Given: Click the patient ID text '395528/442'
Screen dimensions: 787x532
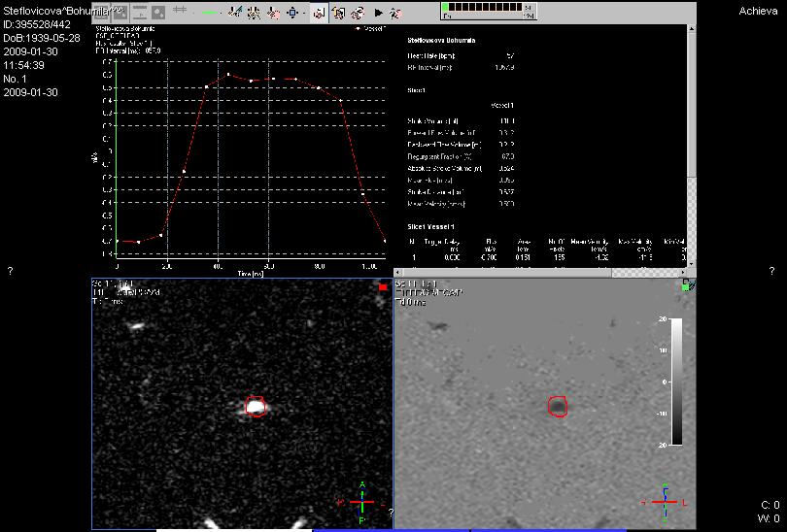Looking at the screenshot, I should [44, 24].
